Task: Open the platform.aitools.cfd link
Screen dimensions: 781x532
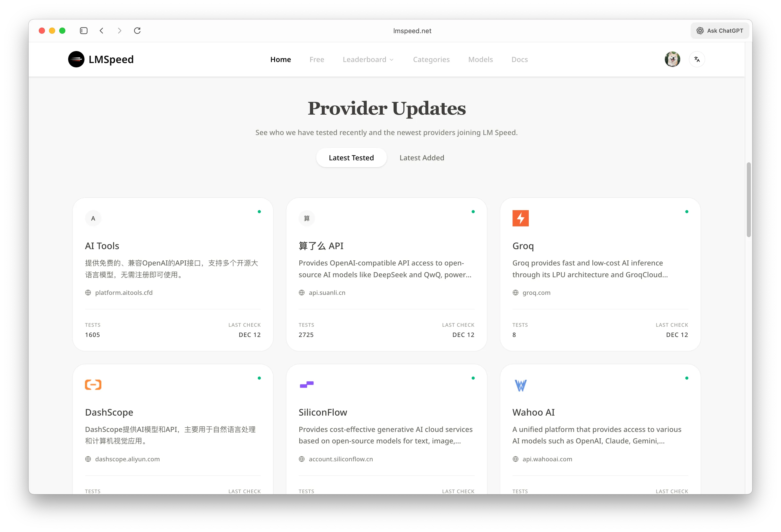Action: (123, 292)
